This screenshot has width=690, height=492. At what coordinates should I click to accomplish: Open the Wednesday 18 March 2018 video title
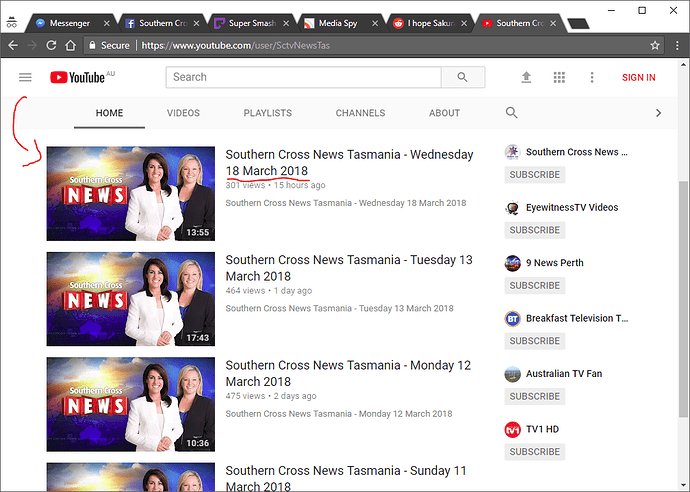349,162
